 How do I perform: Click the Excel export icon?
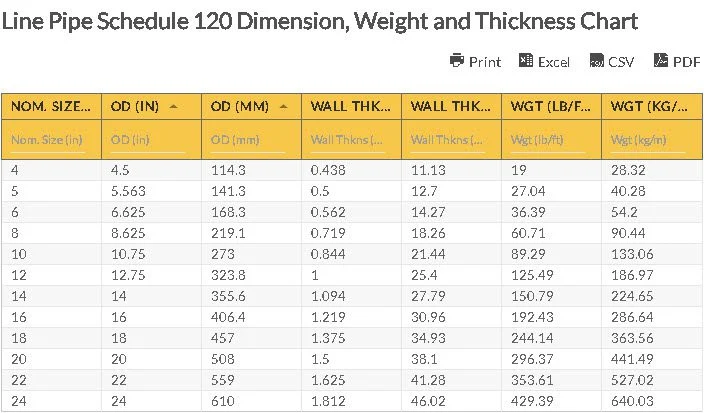tap(526, 61)
